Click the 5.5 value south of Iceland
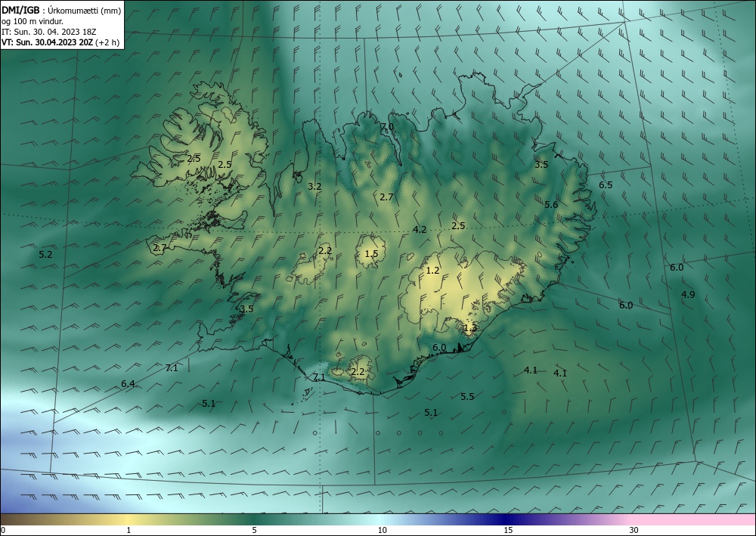This screenshot has width=756, height=536. (x=467, y=396)
